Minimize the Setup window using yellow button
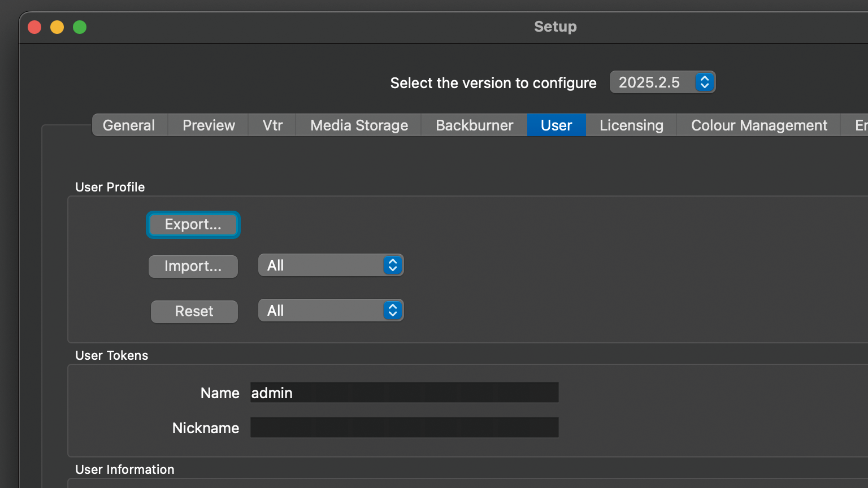 (57, 27)
